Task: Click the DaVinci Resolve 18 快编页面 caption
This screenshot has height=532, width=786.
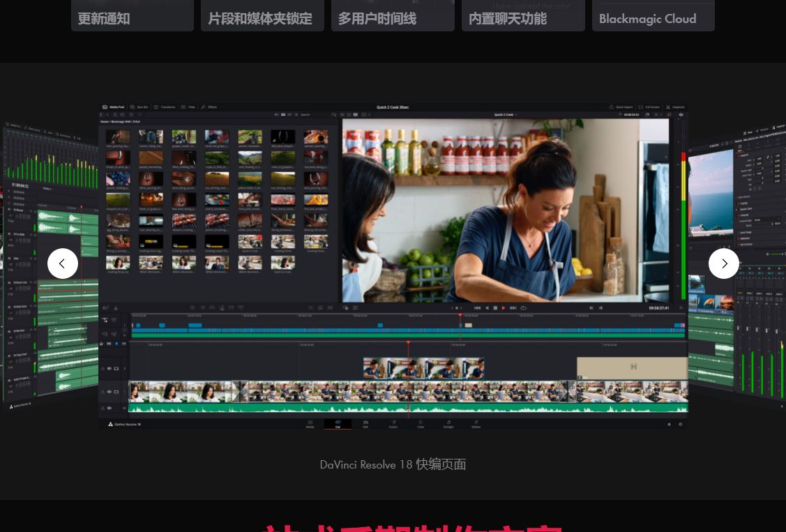Action: (x=393, y=464)
